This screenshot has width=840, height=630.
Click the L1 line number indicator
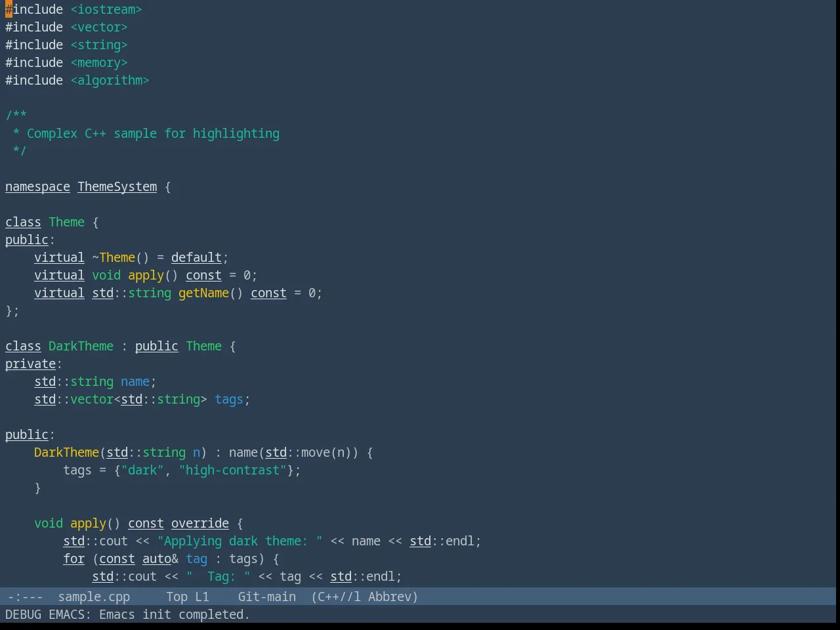click(x=202, y=597)
